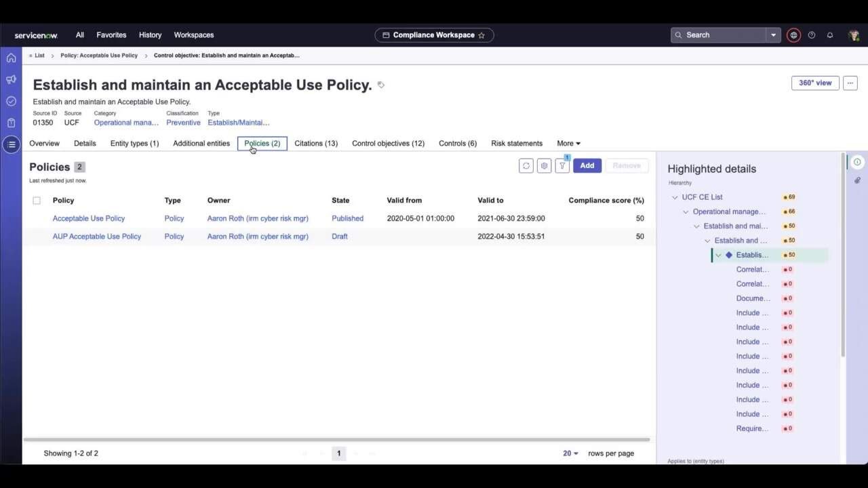Viewport: 868px width, 488px height.
Task: Switch to the Citations (13) tab
Action: (316, 144)
